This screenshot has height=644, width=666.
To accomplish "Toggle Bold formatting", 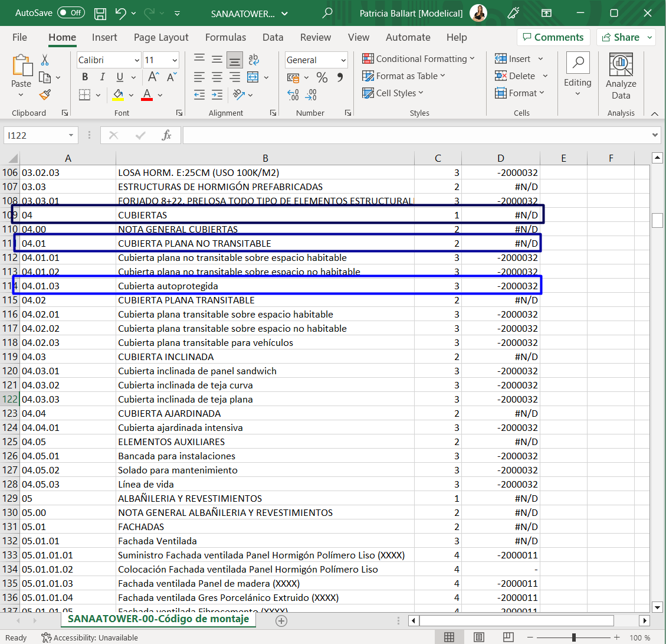I will coord(85,77).
